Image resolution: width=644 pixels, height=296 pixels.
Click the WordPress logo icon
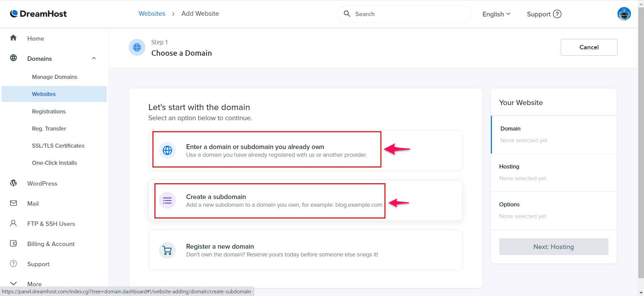pos(13,183)
